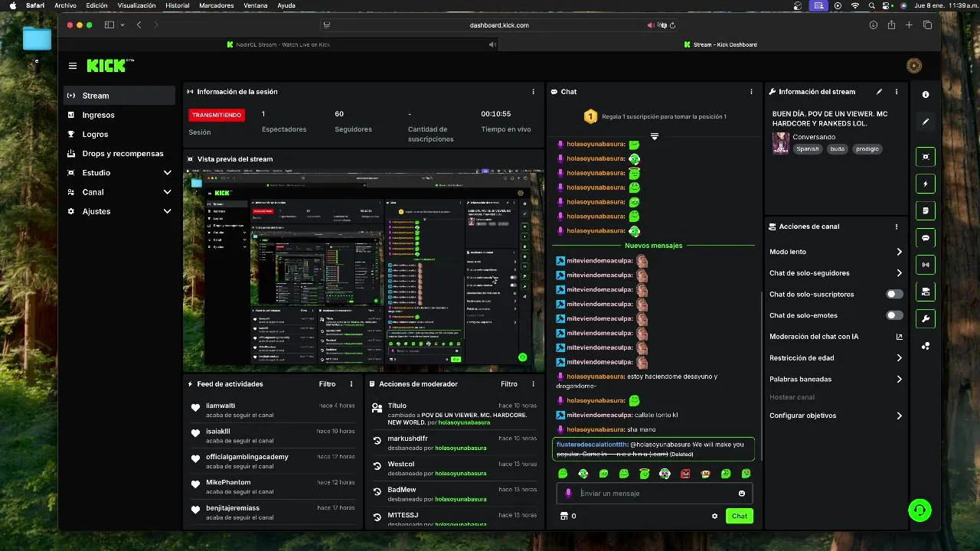Image resolution: width=980 pixels, height=551 pixels.
Task: Open options menu of the Chat panel
Action: click(x=751, y=92)
